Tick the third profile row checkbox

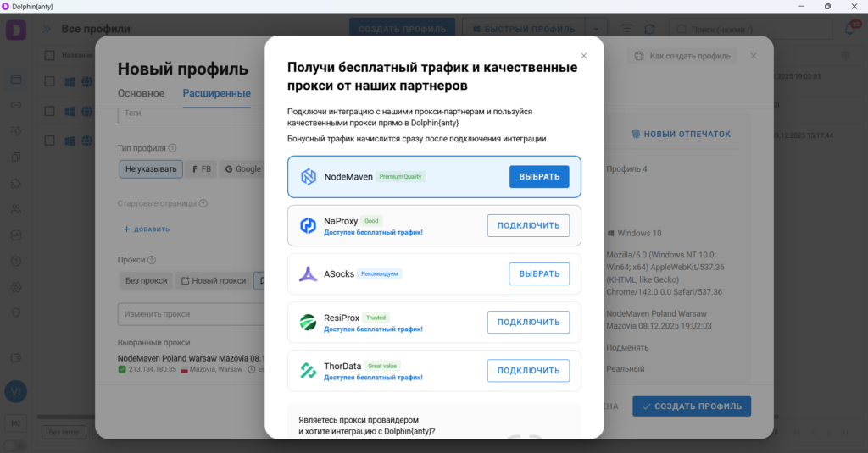[50, 141]
